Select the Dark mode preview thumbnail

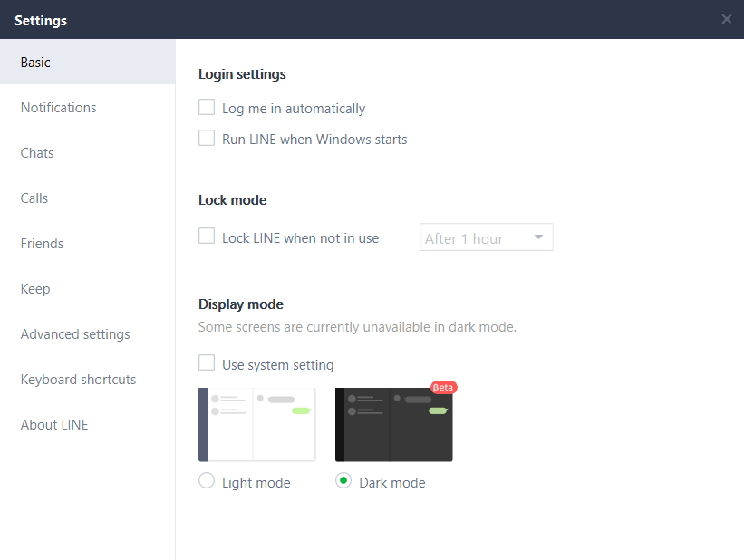tap(393, 425)
